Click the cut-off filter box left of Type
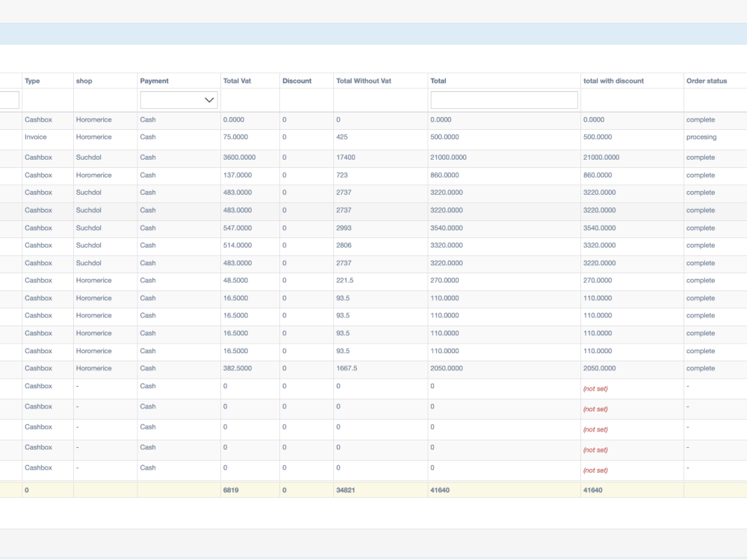 pos(10,100)
